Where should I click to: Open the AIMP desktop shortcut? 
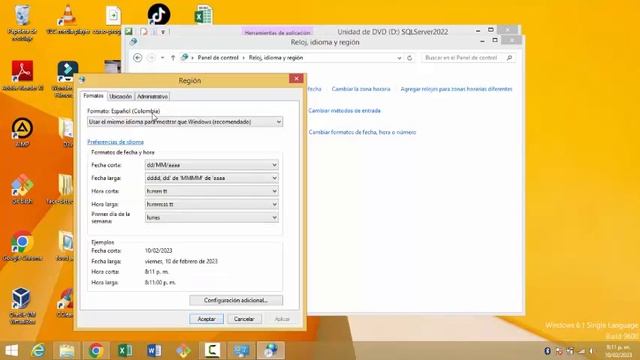[22, 132]
